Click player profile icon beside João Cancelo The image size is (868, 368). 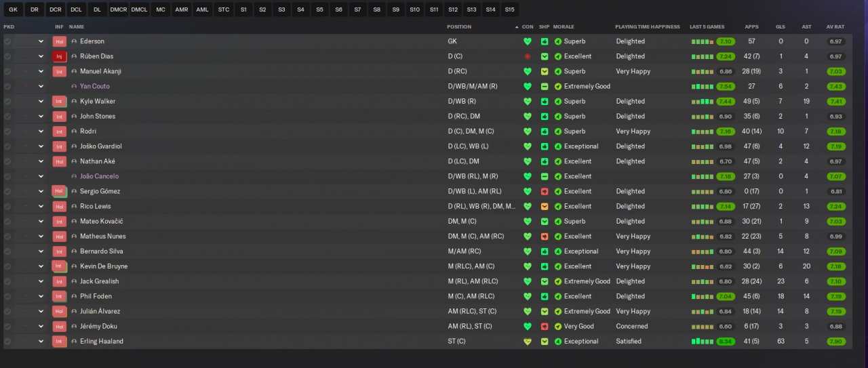[x=74, y=176]
